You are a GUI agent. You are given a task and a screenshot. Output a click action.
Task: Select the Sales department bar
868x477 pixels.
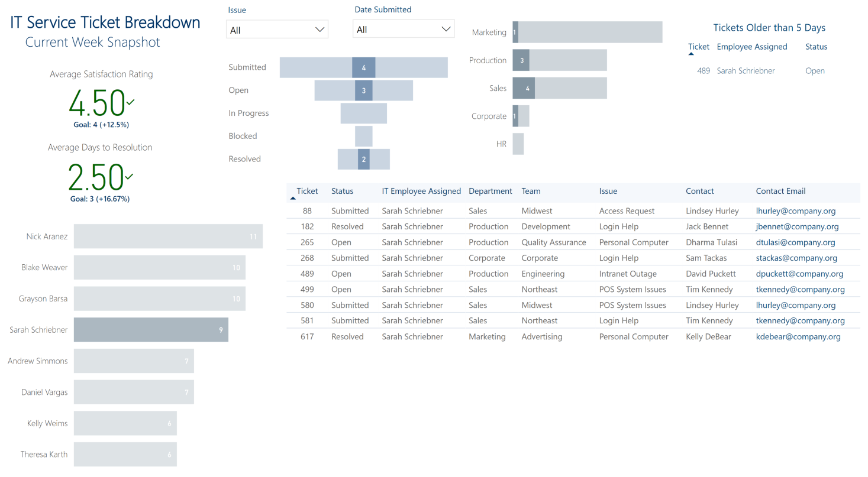click(560, 88)
